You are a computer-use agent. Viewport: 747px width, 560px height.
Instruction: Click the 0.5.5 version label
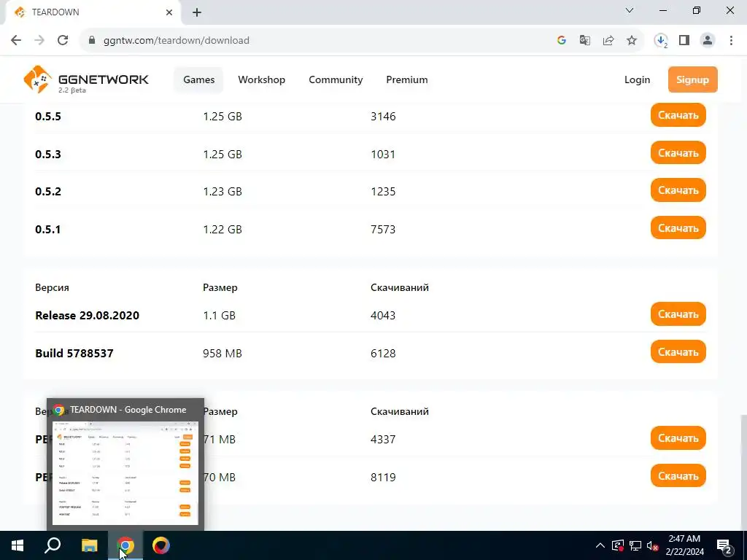48,116
